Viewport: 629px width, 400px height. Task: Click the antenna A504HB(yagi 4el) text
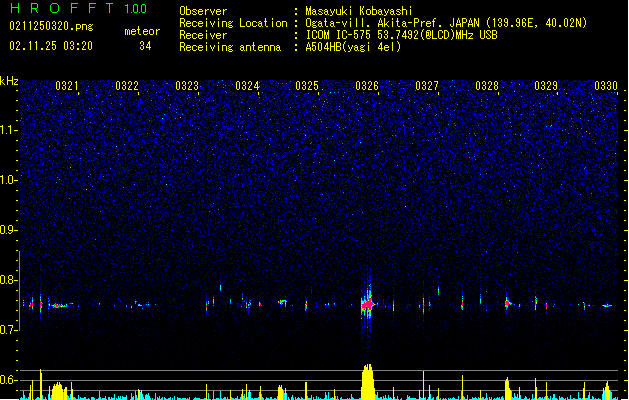tap(353, 47)
